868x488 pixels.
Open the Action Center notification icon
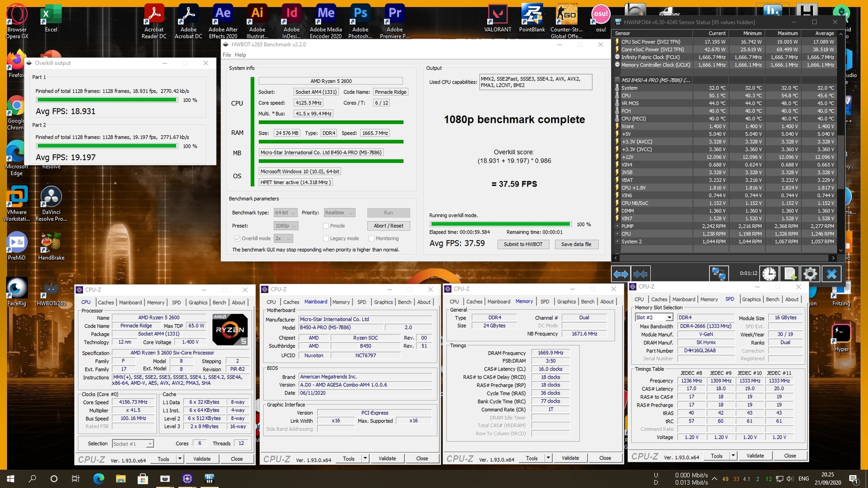pos(853,479)
